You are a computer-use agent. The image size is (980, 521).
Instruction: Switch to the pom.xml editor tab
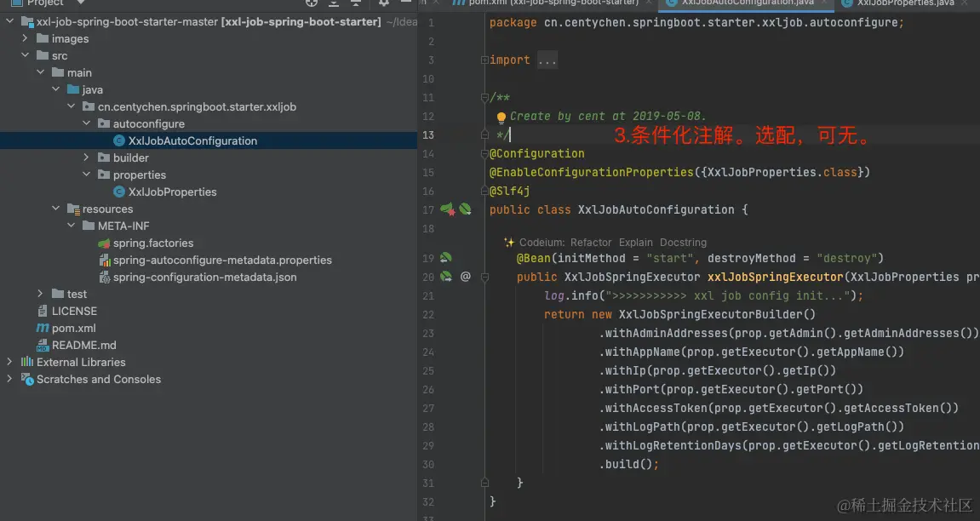(553, 3)
